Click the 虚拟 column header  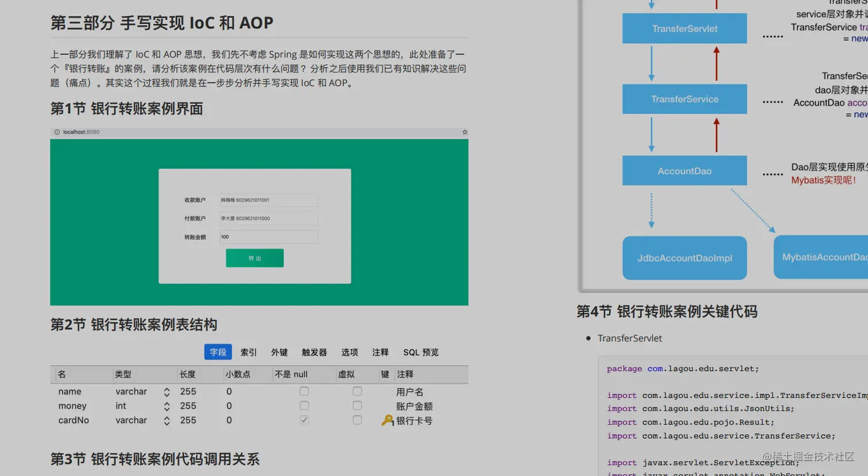tap(346, 374)
